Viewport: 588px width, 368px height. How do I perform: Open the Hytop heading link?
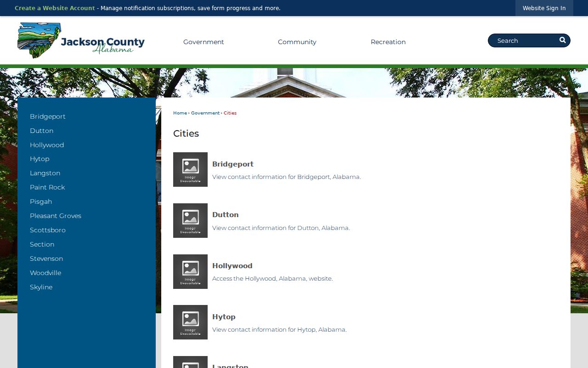(224, 317)
